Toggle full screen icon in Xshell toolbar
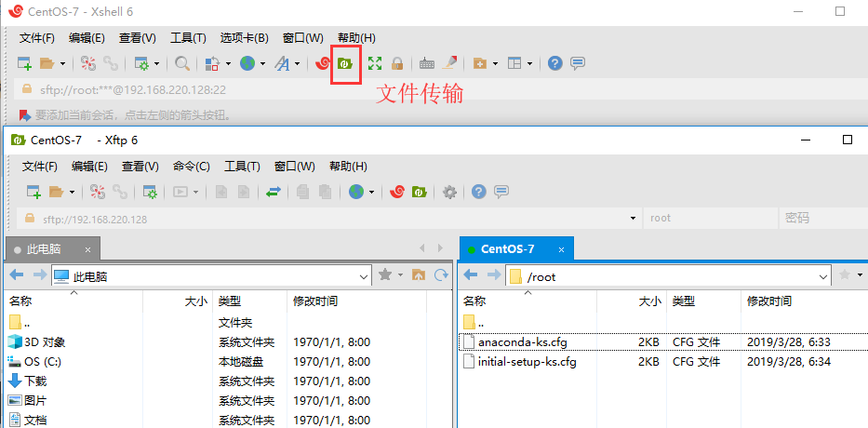This screenshot has height=428, width=868. tap(375, 63)
